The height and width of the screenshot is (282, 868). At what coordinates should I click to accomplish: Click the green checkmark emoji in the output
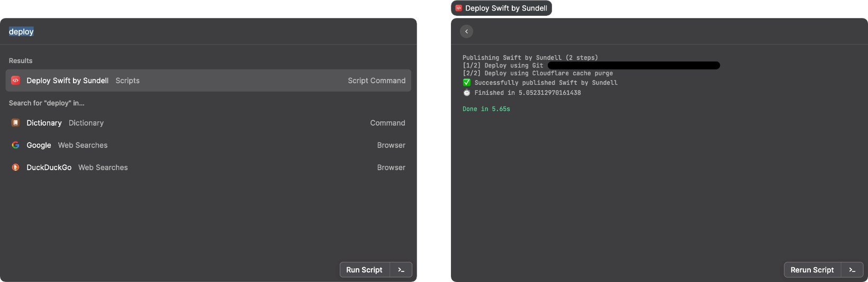[467, 83]
